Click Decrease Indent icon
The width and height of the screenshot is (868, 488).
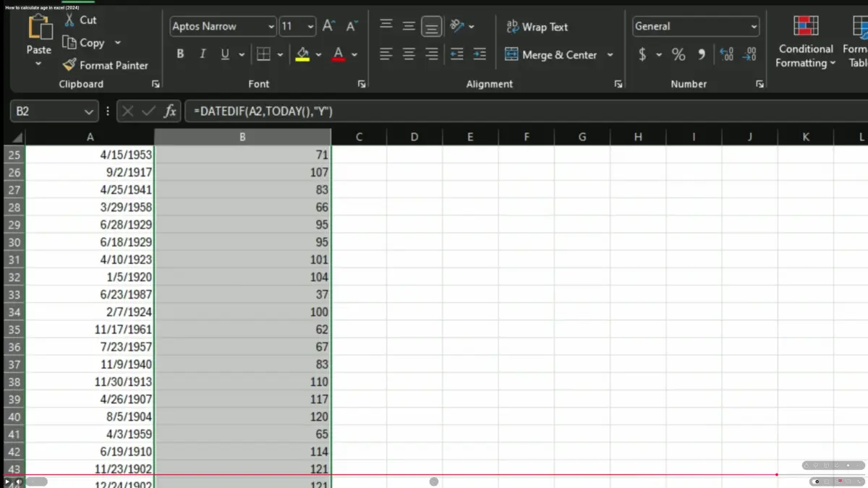pos(456,54)
